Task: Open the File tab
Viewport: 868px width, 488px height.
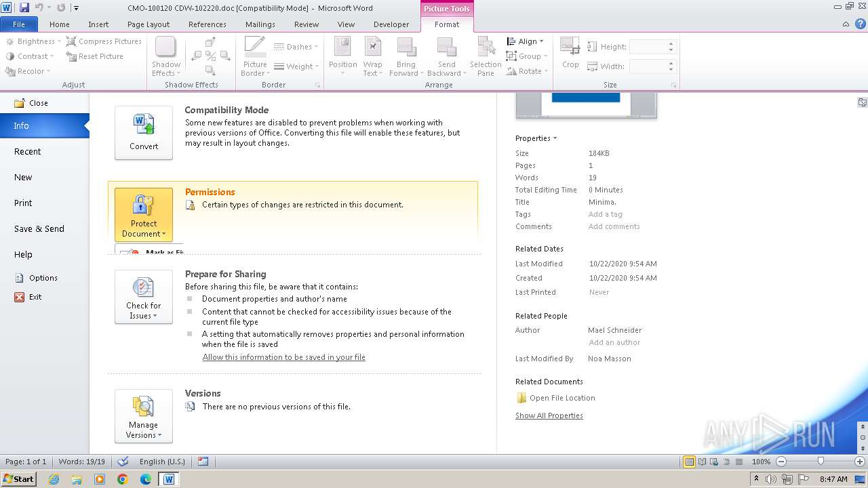Action: [19, 24]
